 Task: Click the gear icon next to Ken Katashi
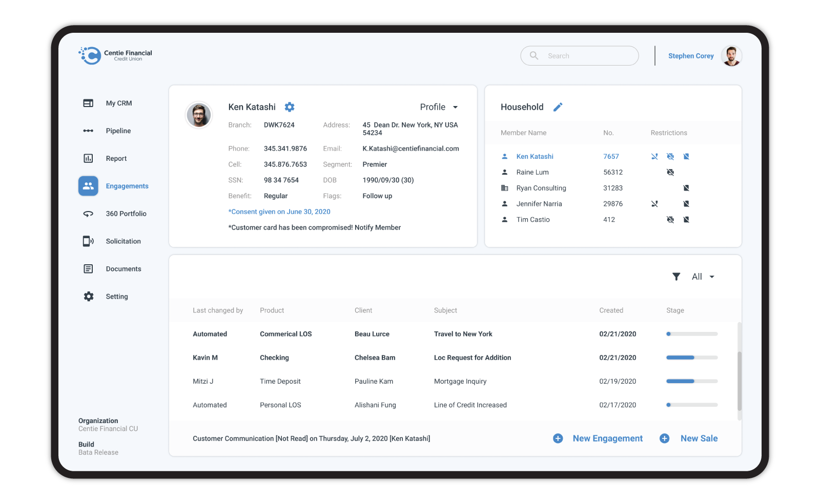[290, 107]
